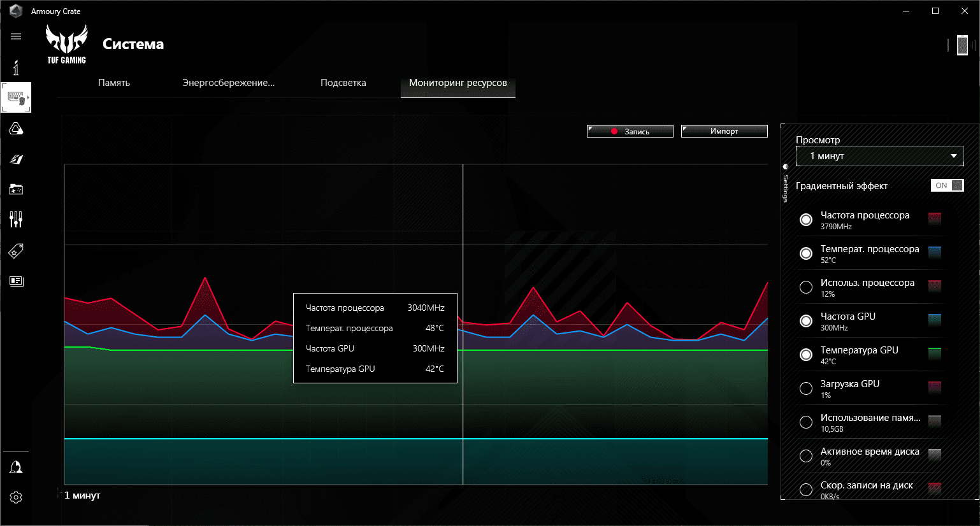This screenshot has width=980, height=526.
Task: Disable Температура GPU radio button
Action: click(x=806, y=355)
